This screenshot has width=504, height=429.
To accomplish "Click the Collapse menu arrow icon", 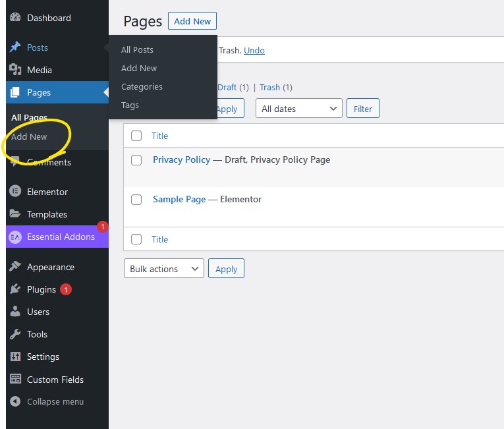I will (x=15, y=401).
